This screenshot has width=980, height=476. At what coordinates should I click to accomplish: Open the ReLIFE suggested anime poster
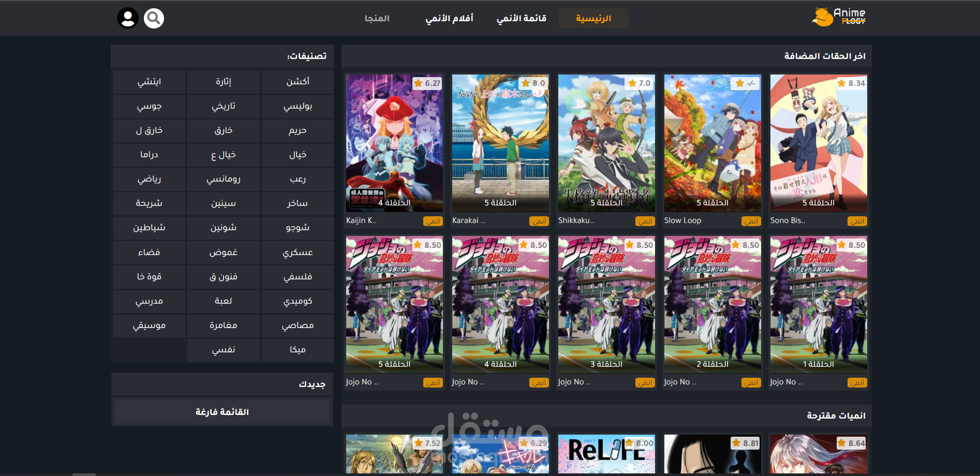[606, 454]
